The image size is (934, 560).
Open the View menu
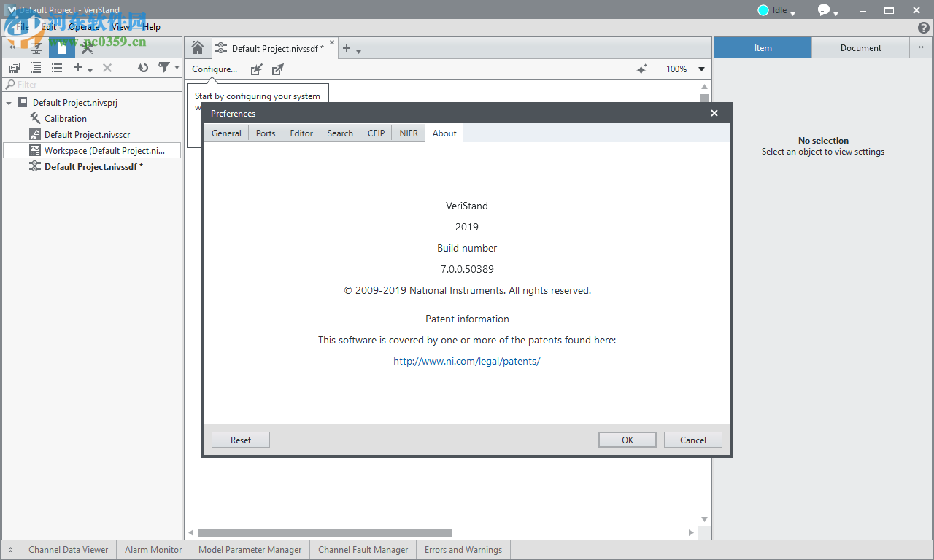click(120, 27)
